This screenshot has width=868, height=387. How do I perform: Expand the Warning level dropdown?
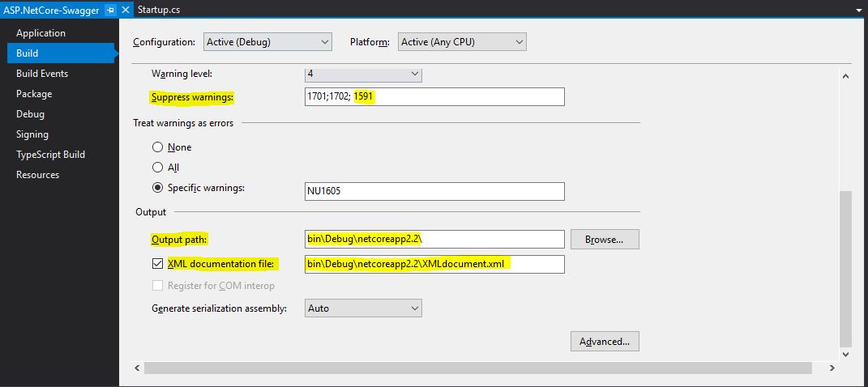point(363,74)
